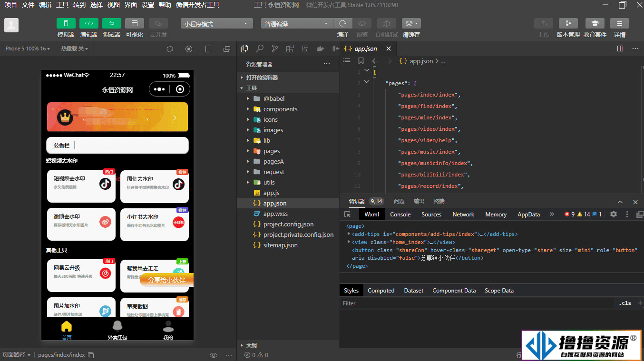Click the clear cache layers icon
Image resolution: width=644 pixels, height=361 pixels.
coord(411,23)
